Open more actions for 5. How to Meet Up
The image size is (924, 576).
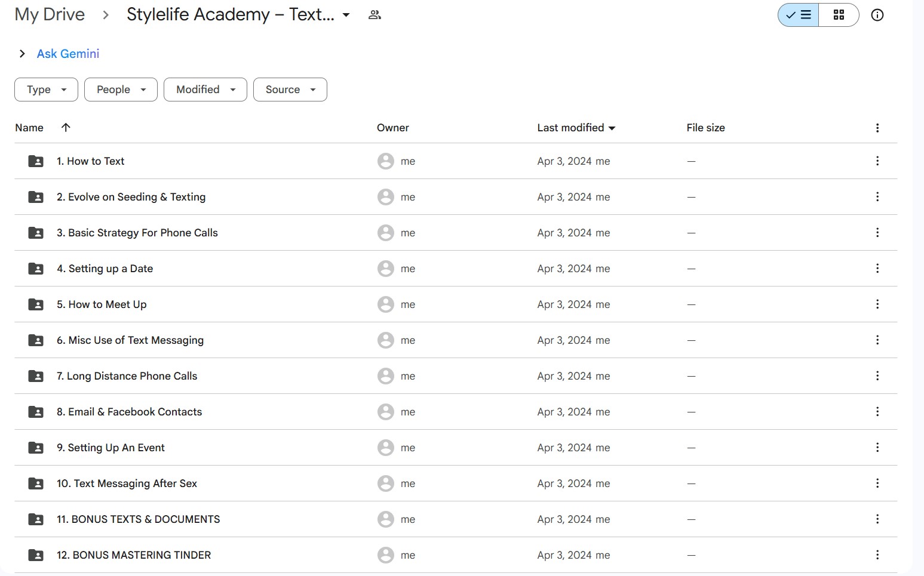tap(877, 304)
